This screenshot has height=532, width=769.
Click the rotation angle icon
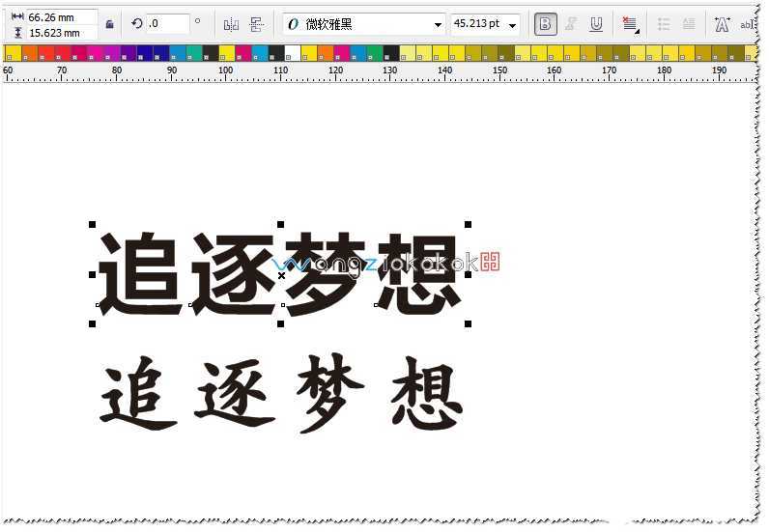[x=136, y=24]
